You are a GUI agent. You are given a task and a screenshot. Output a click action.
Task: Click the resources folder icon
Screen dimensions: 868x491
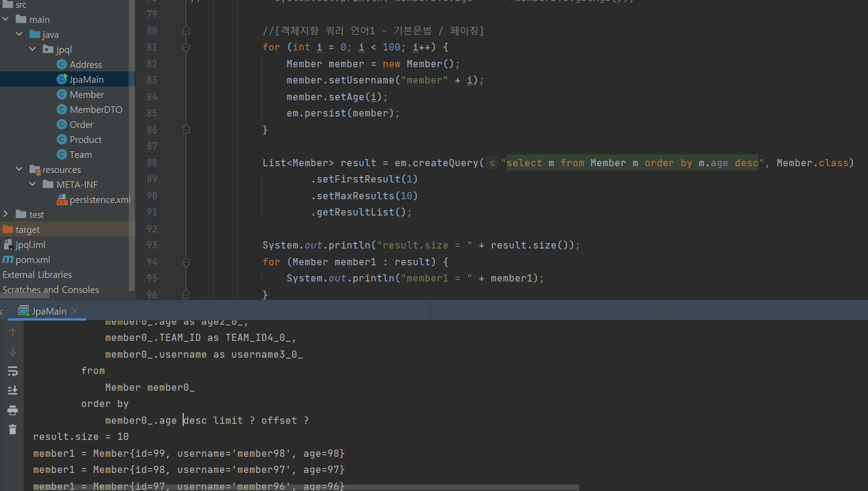[x=35, y=169]
